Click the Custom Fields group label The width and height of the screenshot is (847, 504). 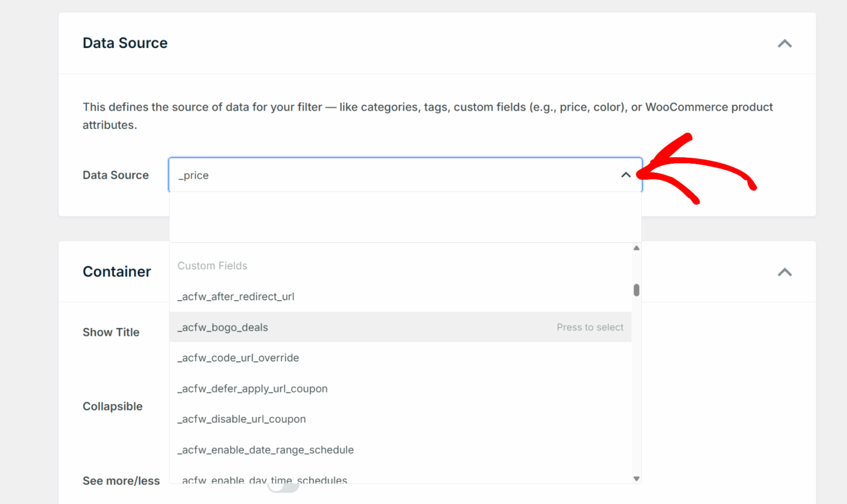[x=212, y=266]
